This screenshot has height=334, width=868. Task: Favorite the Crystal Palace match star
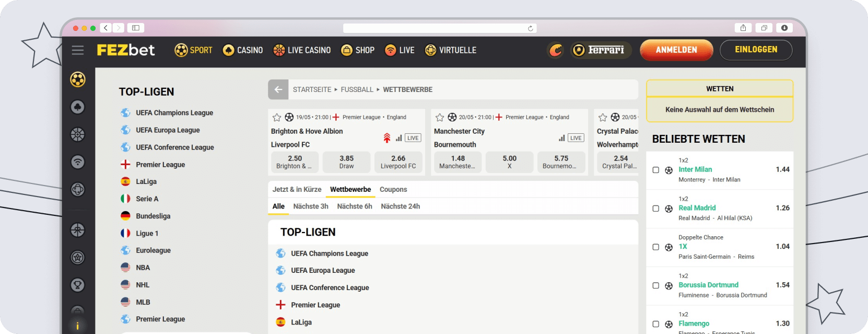tap(603, 117)
